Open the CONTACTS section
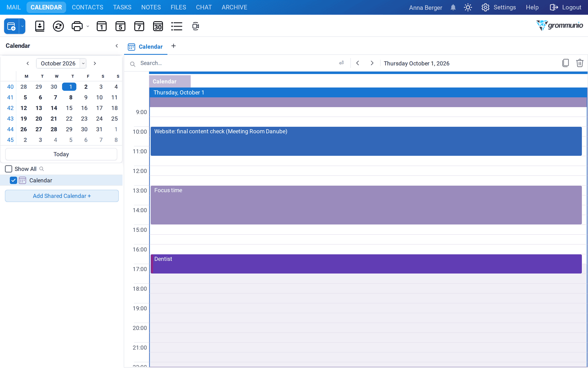The width and height of the screenshot is (588, 368). coord(87,7)
